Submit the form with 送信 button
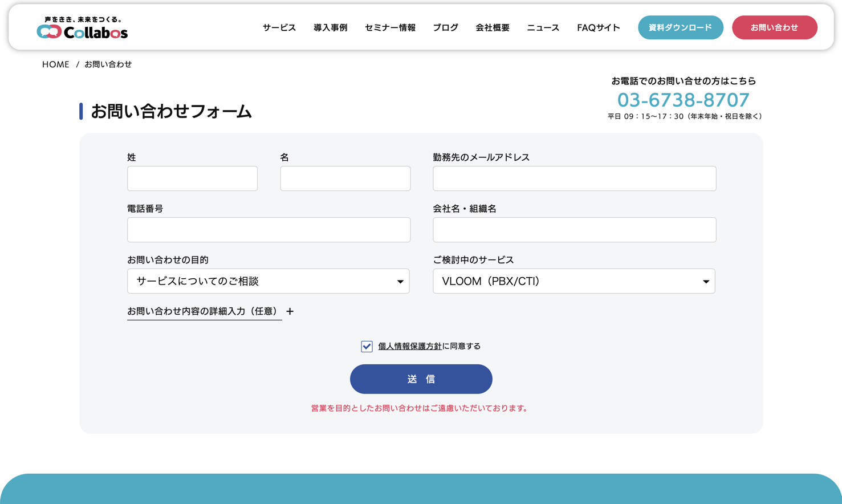 [421, 379]
